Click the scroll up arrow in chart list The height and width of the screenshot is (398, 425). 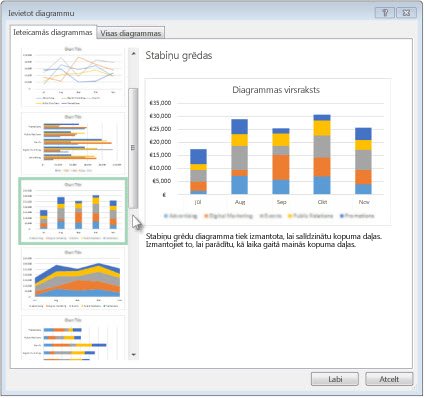click(133, 53)
